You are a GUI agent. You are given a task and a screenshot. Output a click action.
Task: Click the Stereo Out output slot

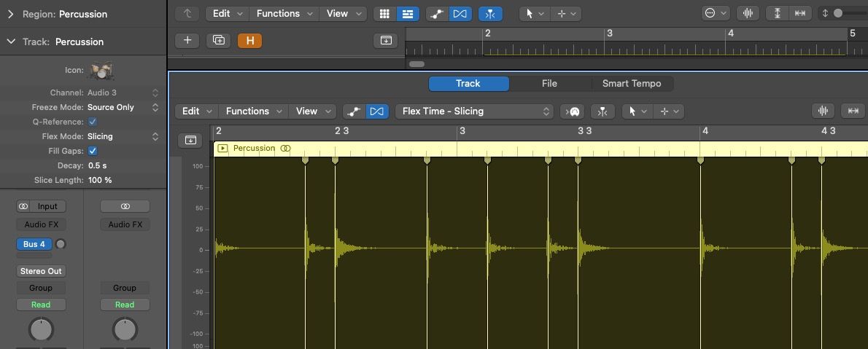click(41, 271)
